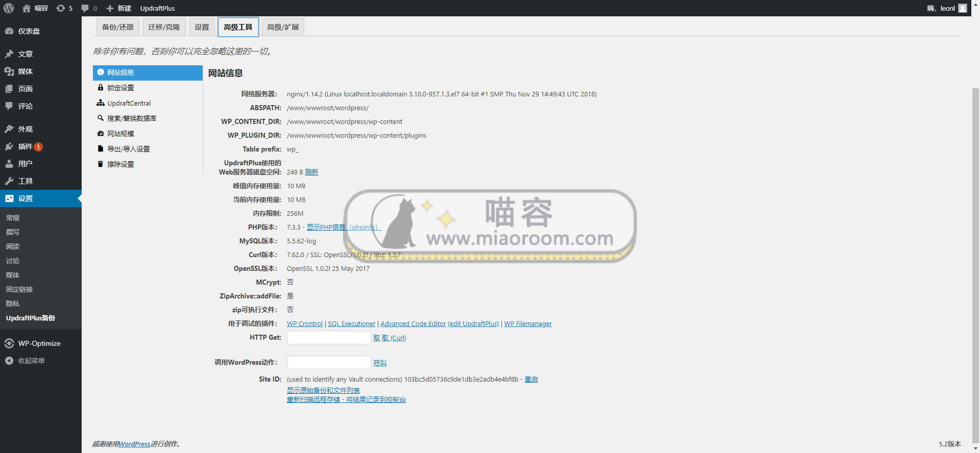Viewport: 980px width, 453px height.
Task: Click 呼叫 call action link
Action: click(380, 363)
